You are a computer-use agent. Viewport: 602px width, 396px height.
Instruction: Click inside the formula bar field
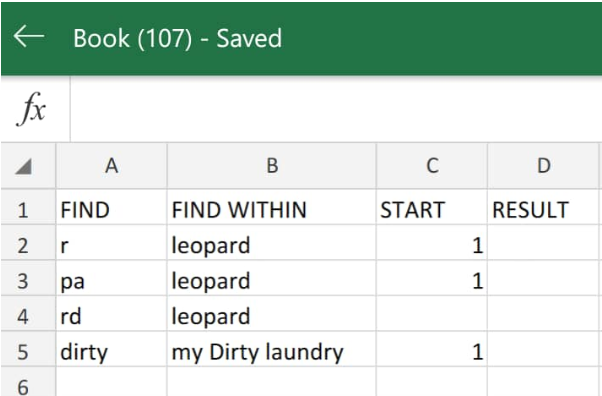(x=336, y=109)
